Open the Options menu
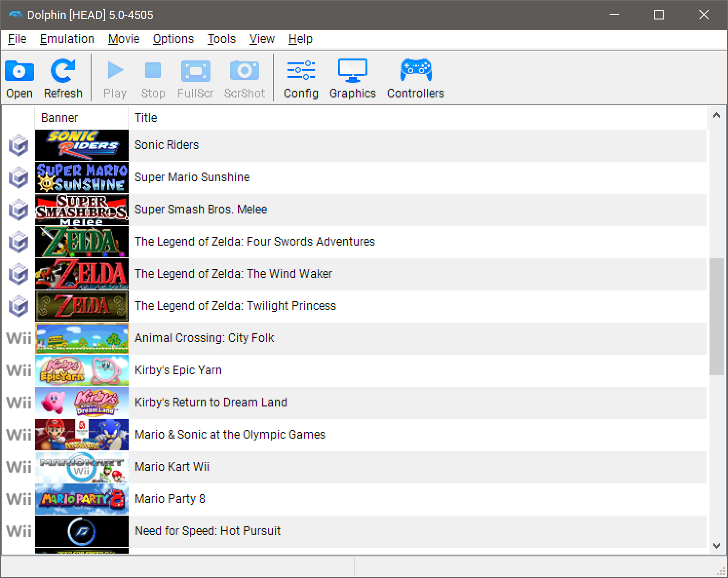This screenshot has height=578, width=728. 173,39
